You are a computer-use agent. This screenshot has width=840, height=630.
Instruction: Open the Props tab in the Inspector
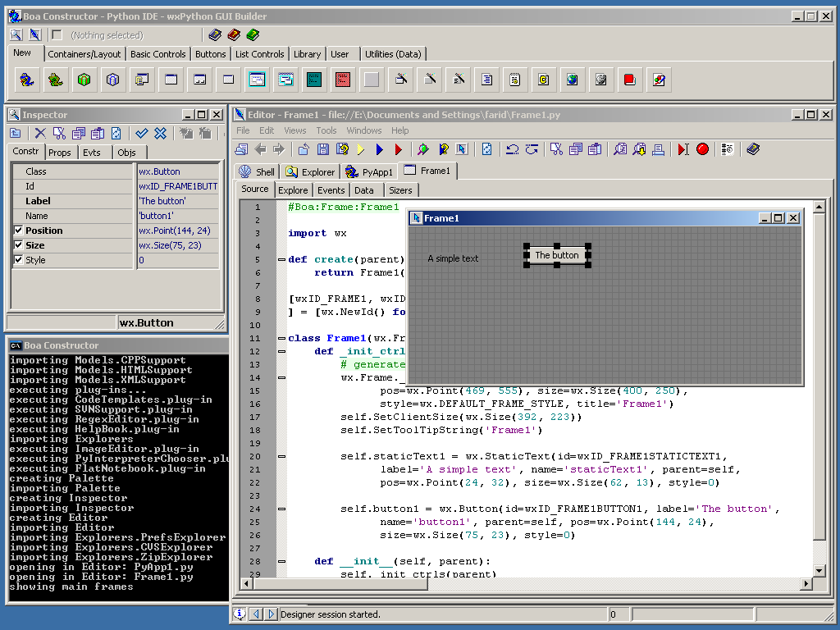point(59,153)
